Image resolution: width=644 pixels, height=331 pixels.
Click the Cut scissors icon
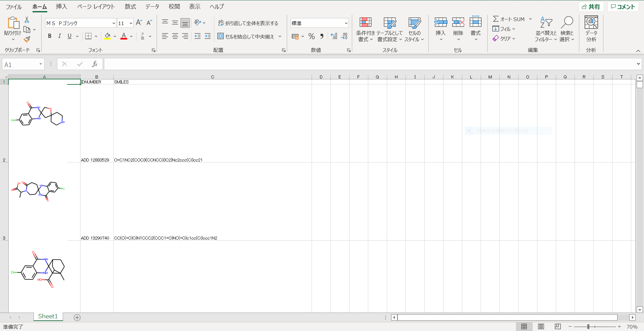pos(27,20)
